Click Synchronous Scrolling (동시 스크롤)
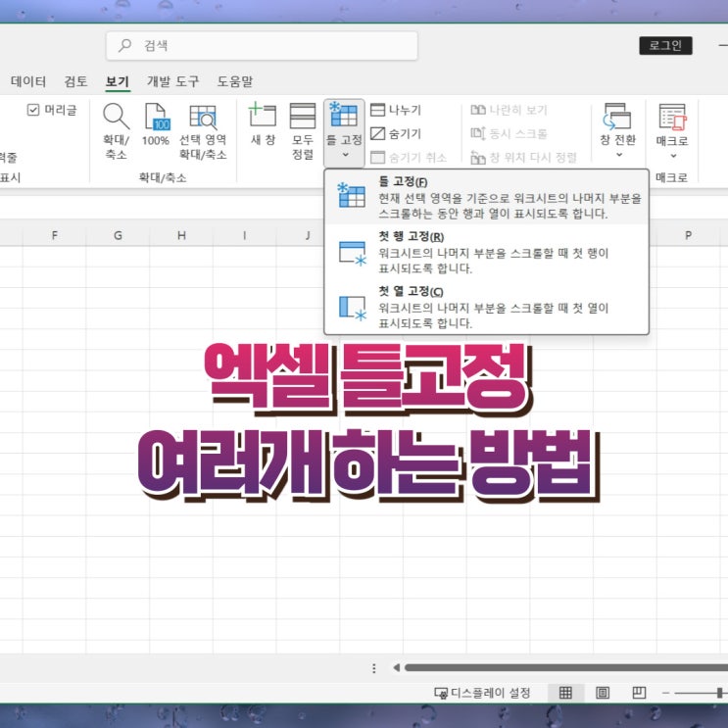Viewport: 728px width, 728px height. (509, 133)
